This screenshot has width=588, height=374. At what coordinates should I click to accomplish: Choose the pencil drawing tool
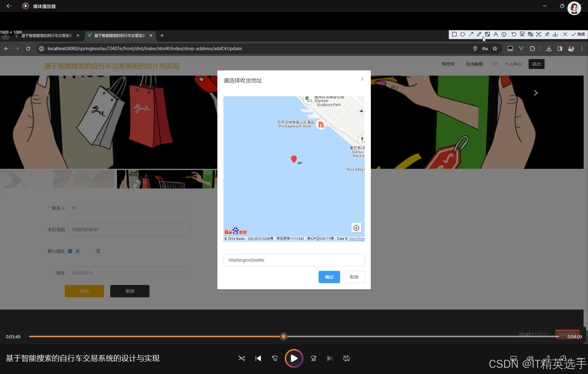pos(479,35)
